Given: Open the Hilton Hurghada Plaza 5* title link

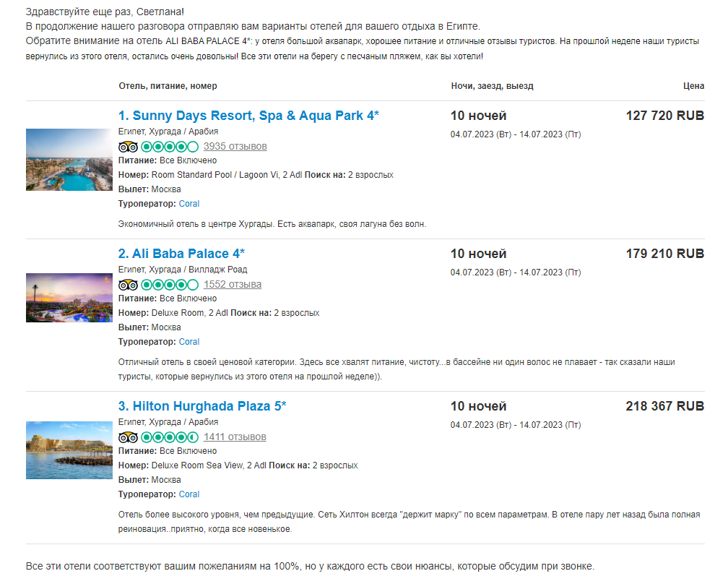Looking at the screenshot, I should [x=202, y=406].
